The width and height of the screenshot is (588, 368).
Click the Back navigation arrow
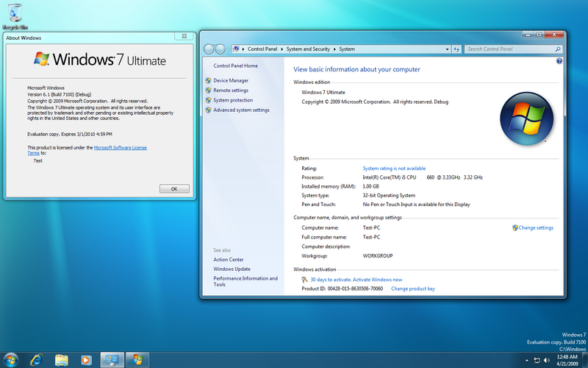point(209,49)
